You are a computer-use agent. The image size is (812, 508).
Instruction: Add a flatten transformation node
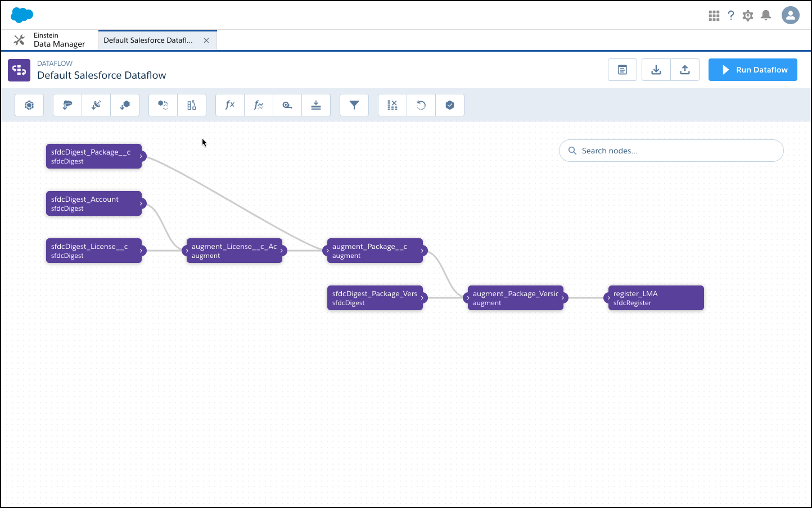[316, 105]
